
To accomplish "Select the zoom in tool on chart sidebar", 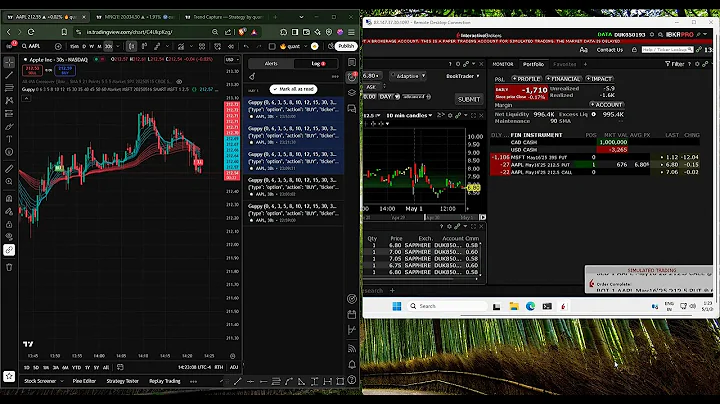I will pos(9,182).
